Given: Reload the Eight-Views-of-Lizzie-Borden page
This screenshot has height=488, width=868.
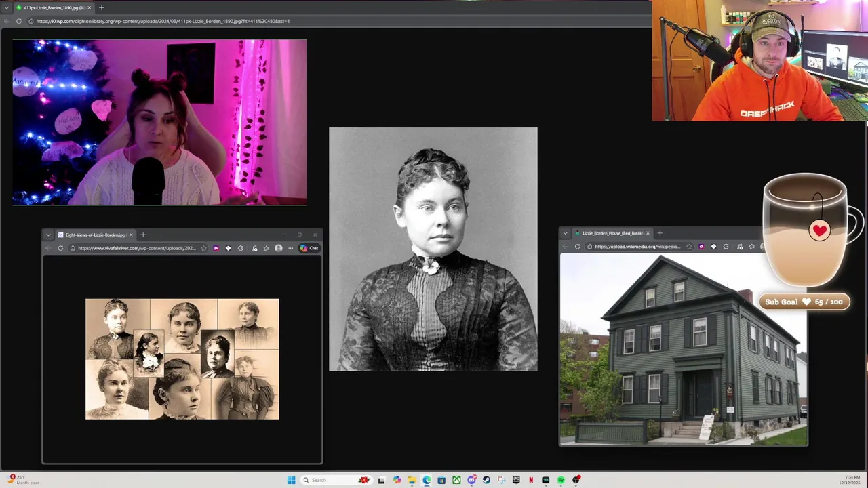Looking at the screenshot, I should coord(60,248).
